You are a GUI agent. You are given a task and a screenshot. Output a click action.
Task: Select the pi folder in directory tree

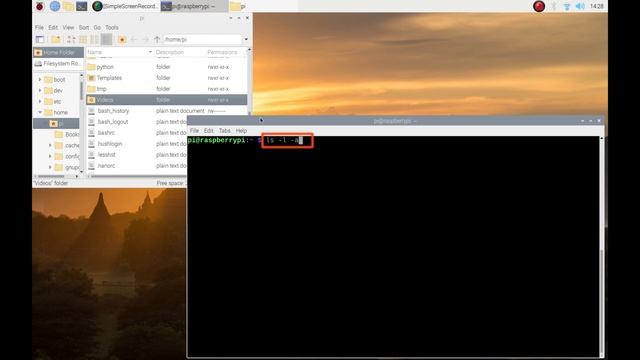coord(56,123)
